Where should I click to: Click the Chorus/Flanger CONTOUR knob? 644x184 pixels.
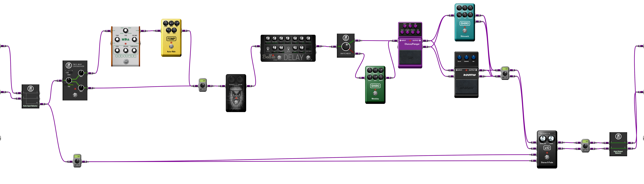pyautogui.click(x=413, y=32)
